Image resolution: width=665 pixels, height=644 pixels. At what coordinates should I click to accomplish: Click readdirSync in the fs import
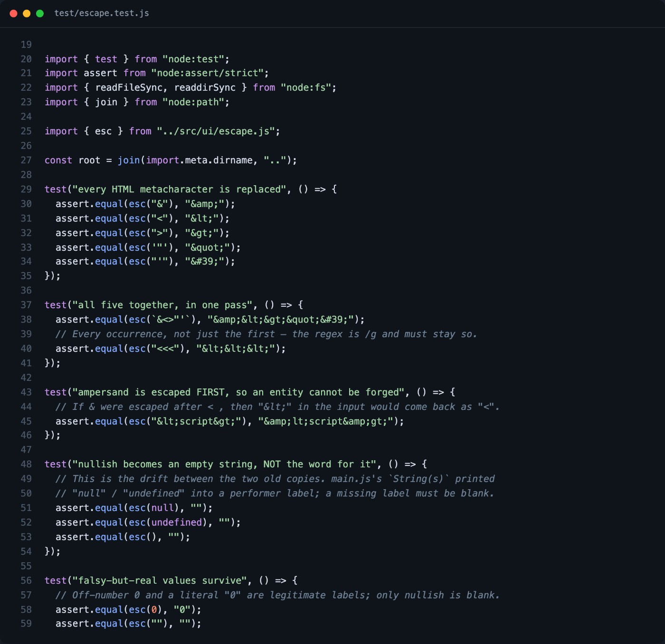(205, 87)
